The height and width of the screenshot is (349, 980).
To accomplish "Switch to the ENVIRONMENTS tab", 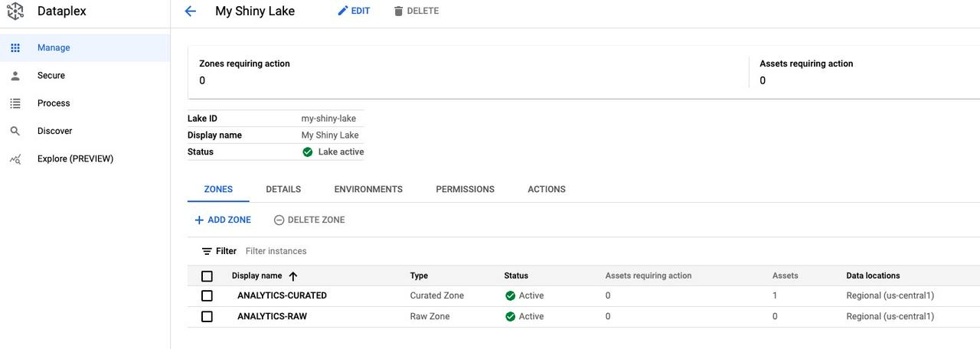I will coord(368,189).
